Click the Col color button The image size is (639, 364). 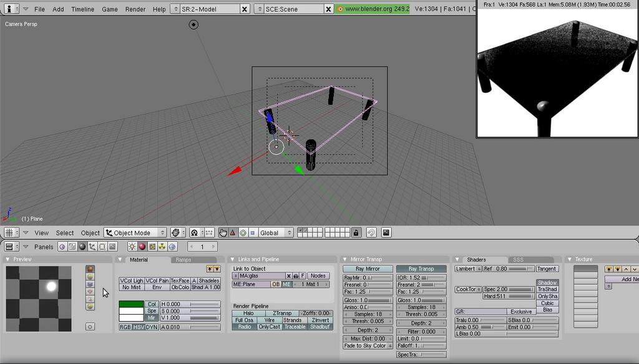point(152,304)
